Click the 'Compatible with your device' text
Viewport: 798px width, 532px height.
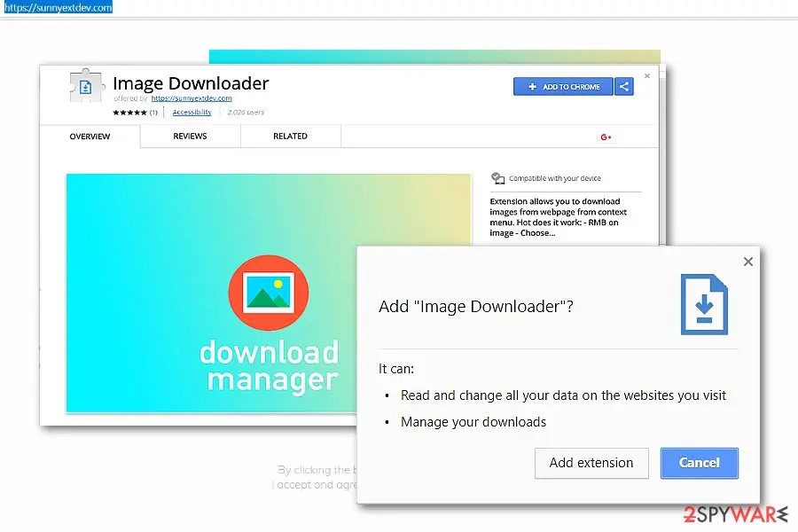coord(555,178)
